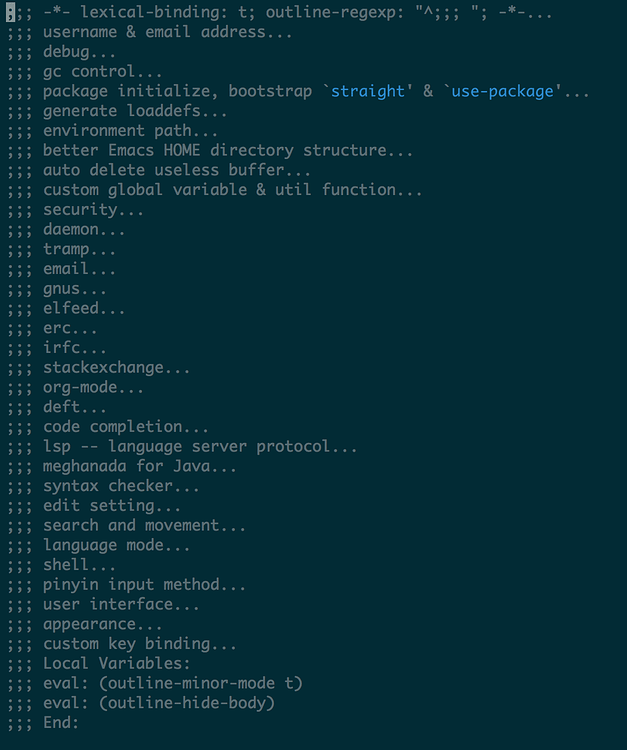This screenshot has width=627, height=750.
Task: Click the 'eval: (outline-hide-body)' line
Action: [x=141, y=703]
